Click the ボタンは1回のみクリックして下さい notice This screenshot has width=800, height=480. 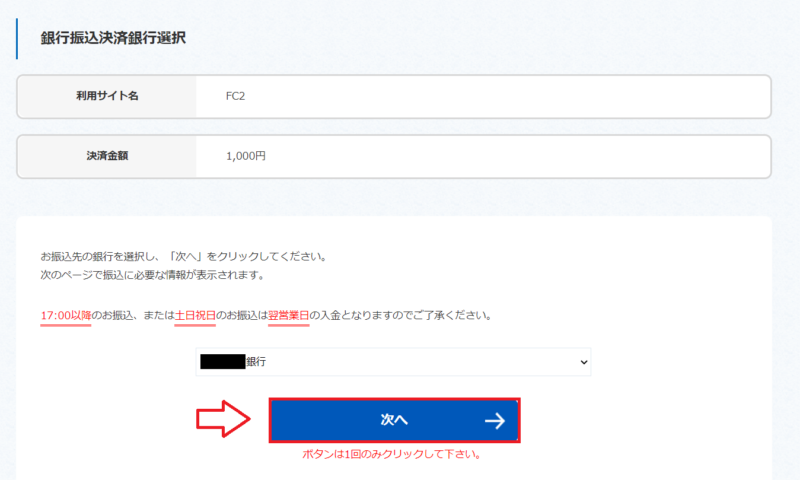[x=392, y=454]
